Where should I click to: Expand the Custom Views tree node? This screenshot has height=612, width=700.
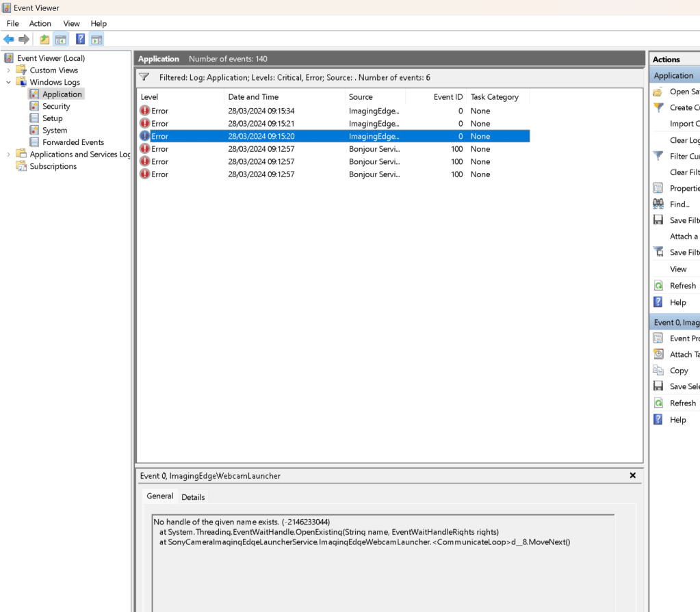(x=8, y=70)
